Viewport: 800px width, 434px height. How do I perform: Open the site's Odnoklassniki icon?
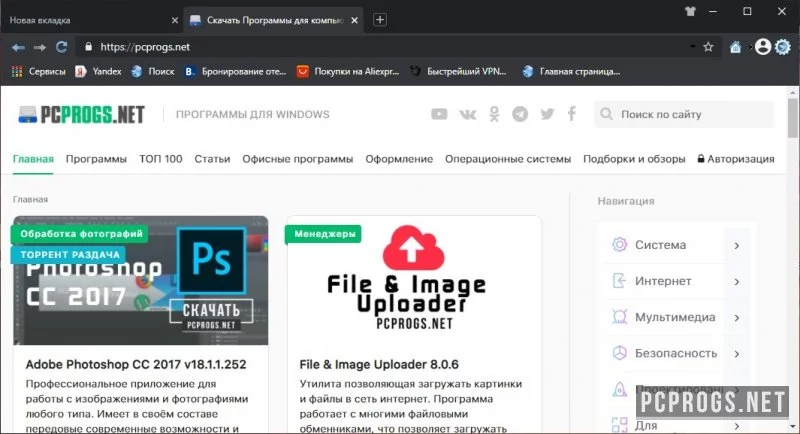[x=494, y=114]
